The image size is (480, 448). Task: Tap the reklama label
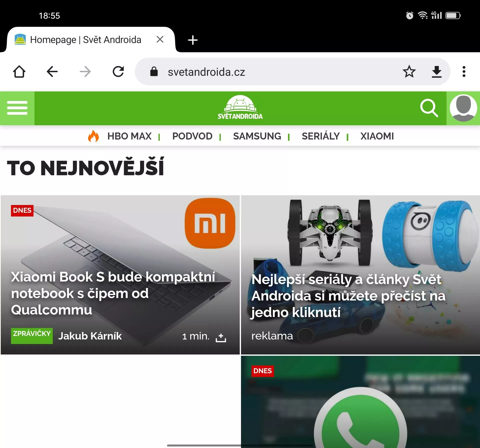point(272,336)
